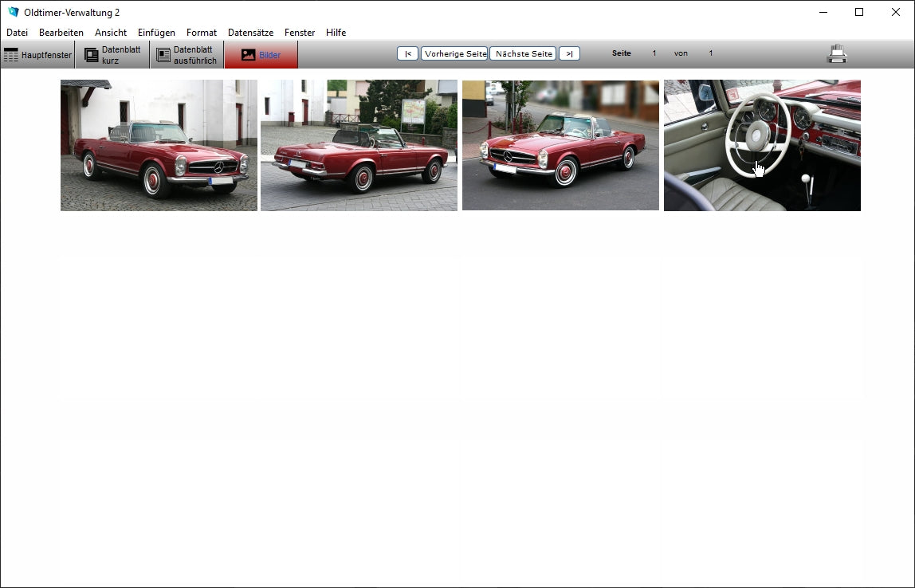
Task: Open the steering wheel interior photo
Action: [761, 146]
